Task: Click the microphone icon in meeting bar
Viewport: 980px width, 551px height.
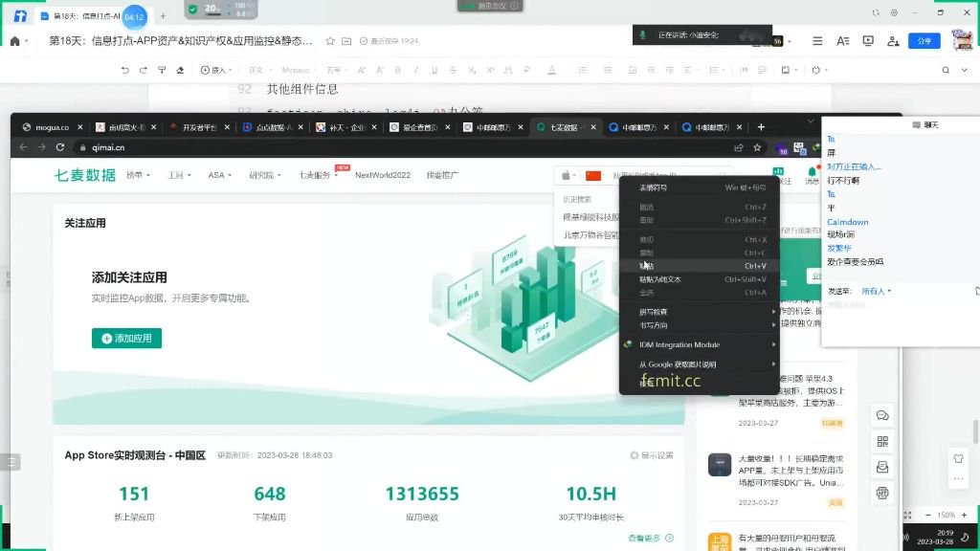Action: pos(642,35)
